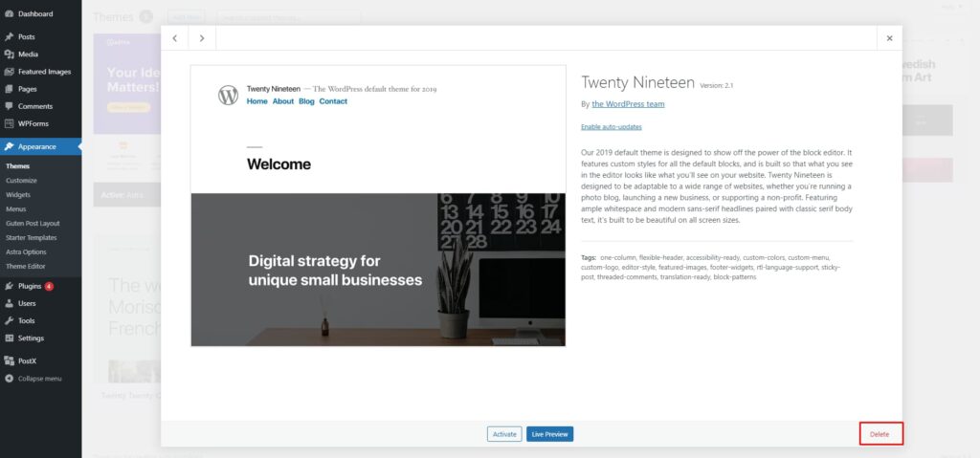Open Starter Templates submenu item

coord(32,238)
